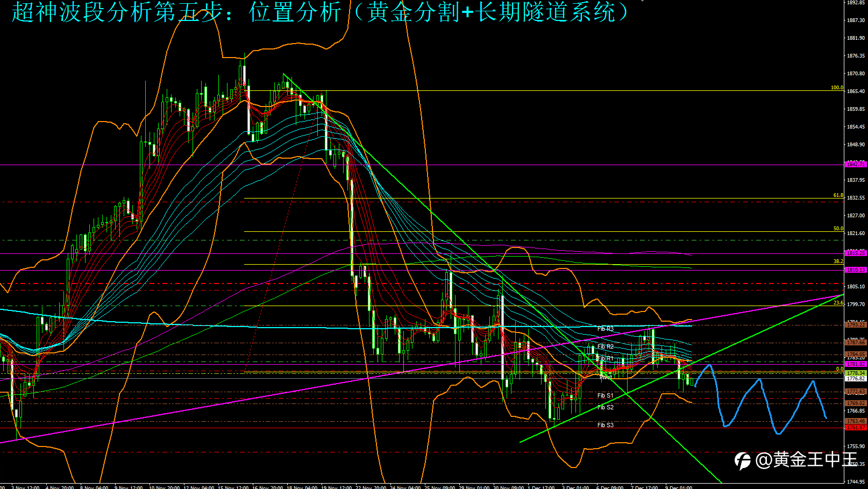Click the brown 1763.46 price tag
This screenshot has height=489, width=868.
pyautogui.click(x=856, y=421)
